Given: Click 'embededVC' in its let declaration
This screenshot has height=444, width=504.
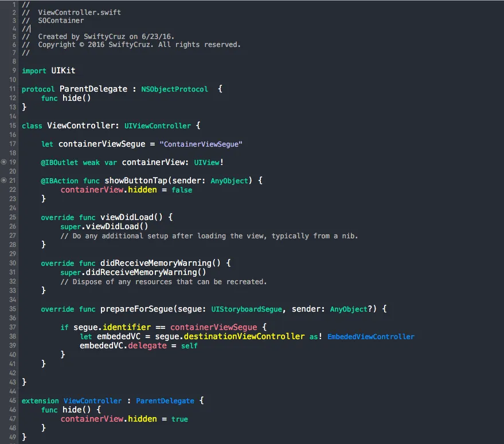Looking at the screenshot, I should [119, 336].
